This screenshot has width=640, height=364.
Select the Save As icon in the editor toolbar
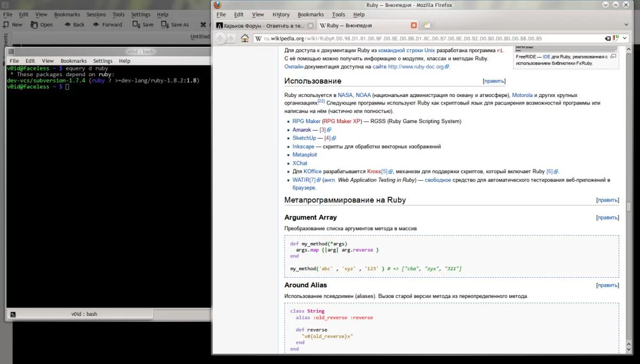point(163,25)
